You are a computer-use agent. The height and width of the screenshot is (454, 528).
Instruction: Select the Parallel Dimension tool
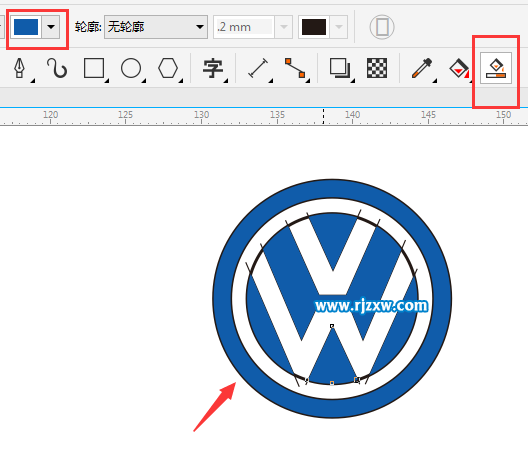[x=258, y=68]
